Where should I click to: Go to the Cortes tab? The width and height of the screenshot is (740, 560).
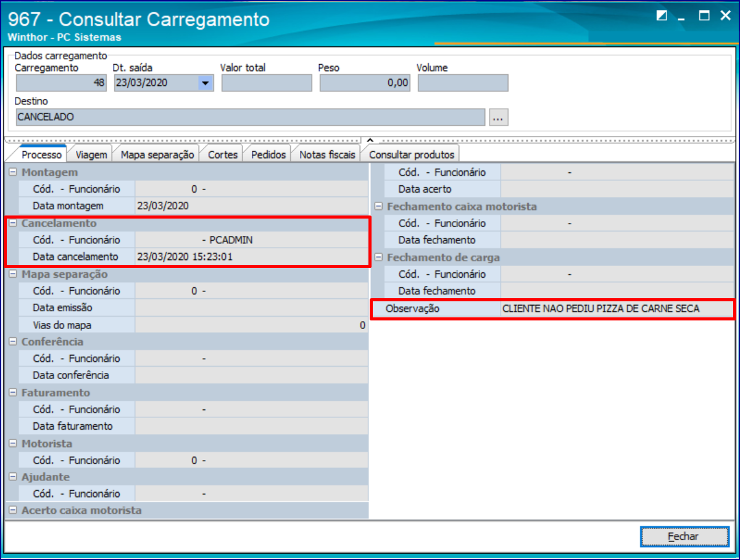223,155
